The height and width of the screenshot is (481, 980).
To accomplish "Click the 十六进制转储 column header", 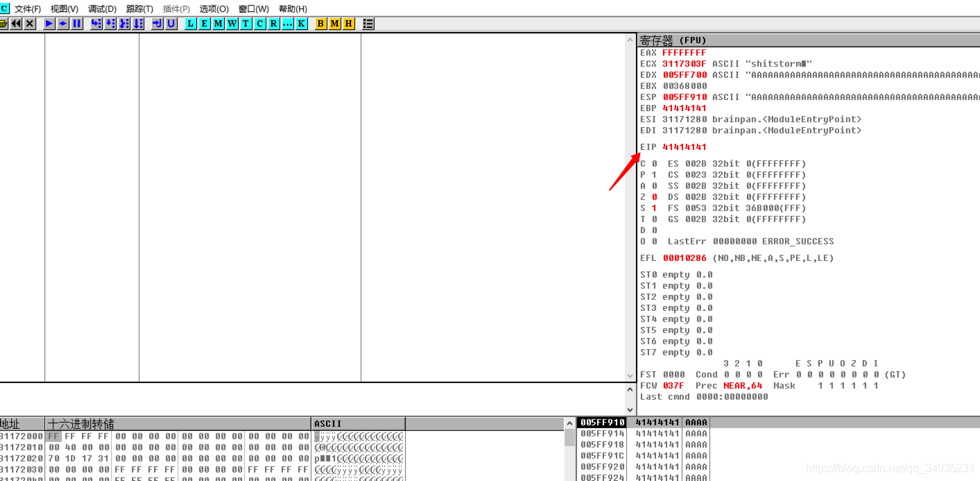I will (x=178, y=423).
